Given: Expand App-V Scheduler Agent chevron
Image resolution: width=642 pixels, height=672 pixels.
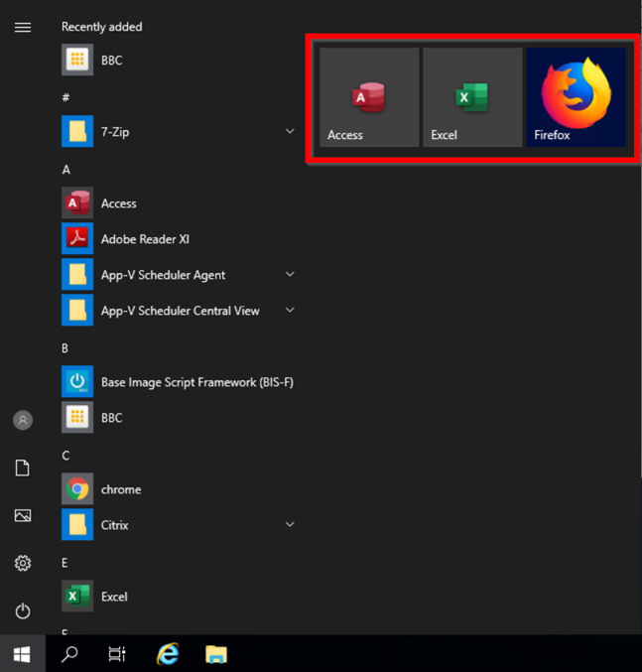Looking at the screenshot, I should tap(290, 274).
